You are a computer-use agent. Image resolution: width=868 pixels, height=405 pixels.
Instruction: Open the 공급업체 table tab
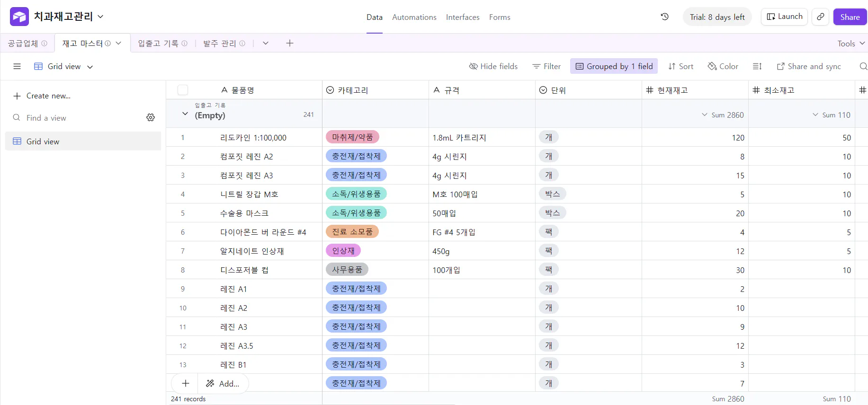pyautogui.click(x=27, y=43)
